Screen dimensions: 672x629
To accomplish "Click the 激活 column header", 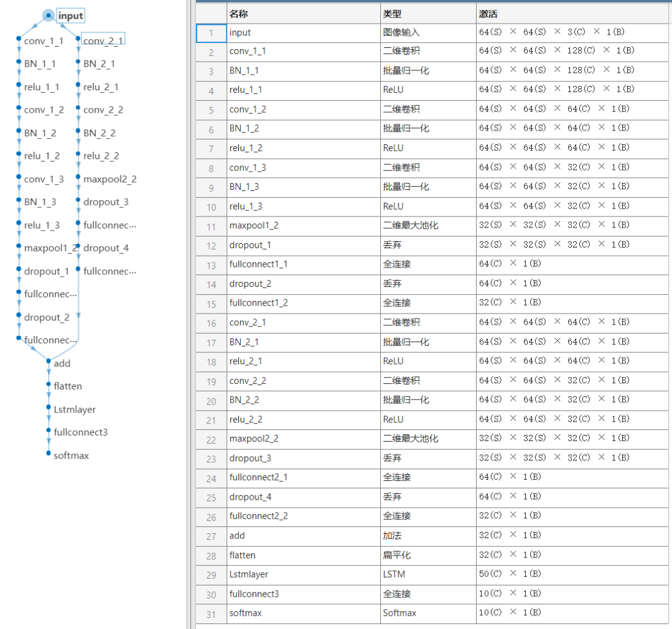I will [x=574, y=14].
